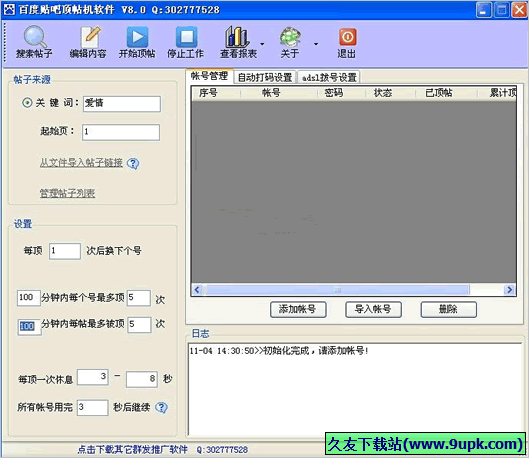Switch to the adsl拨号设置 tab

pyautogui.click(x=329, y=77)
